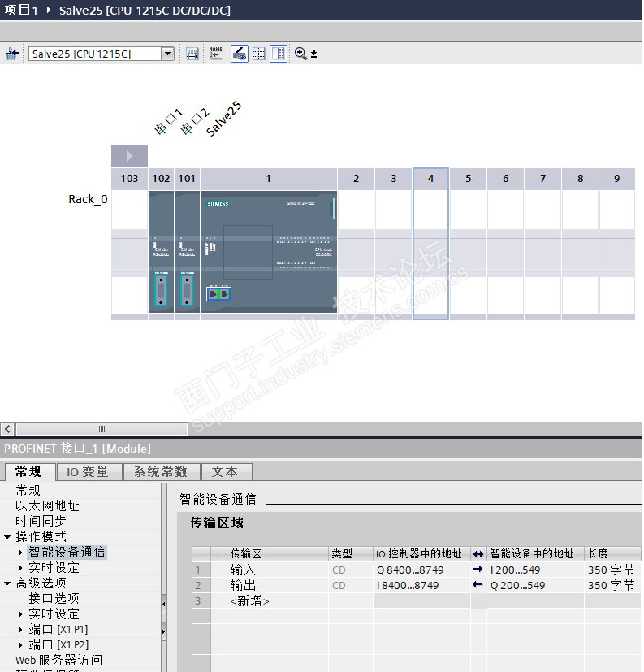Screen dimensions: 644x672
Task: Toggle the split-pane layout button
Action: pos(279,54)
